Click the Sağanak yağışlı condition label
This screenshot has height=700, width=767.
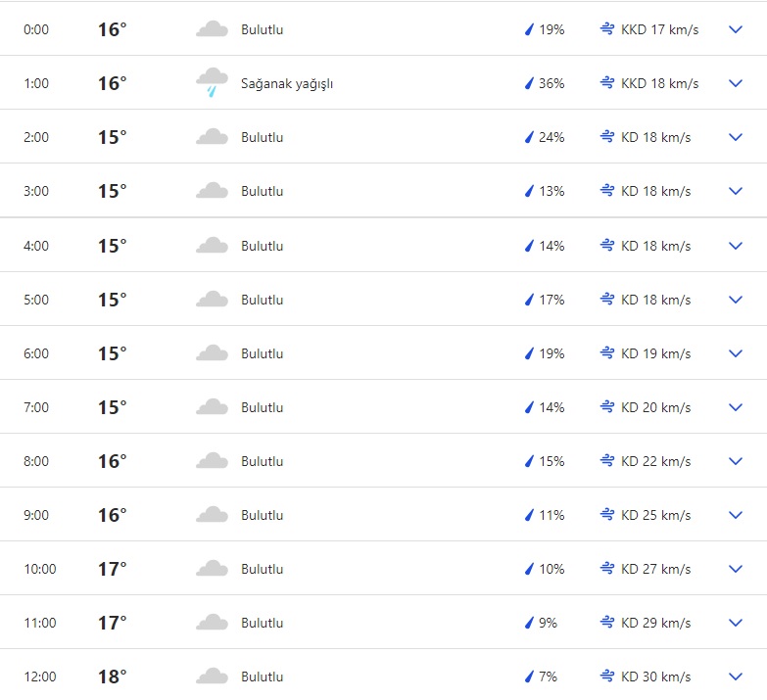287,83
